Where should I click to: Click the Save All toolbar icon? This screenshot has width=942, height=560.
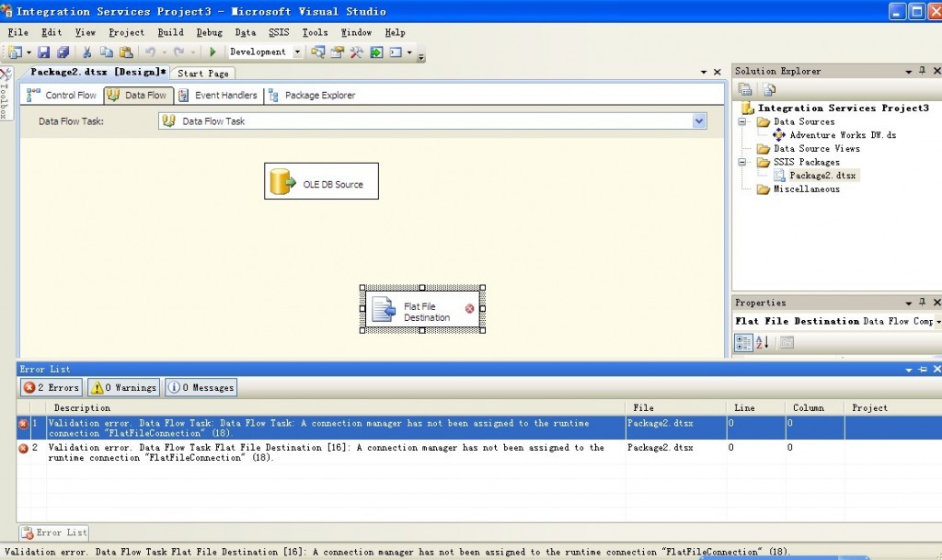tap(63, 52)
